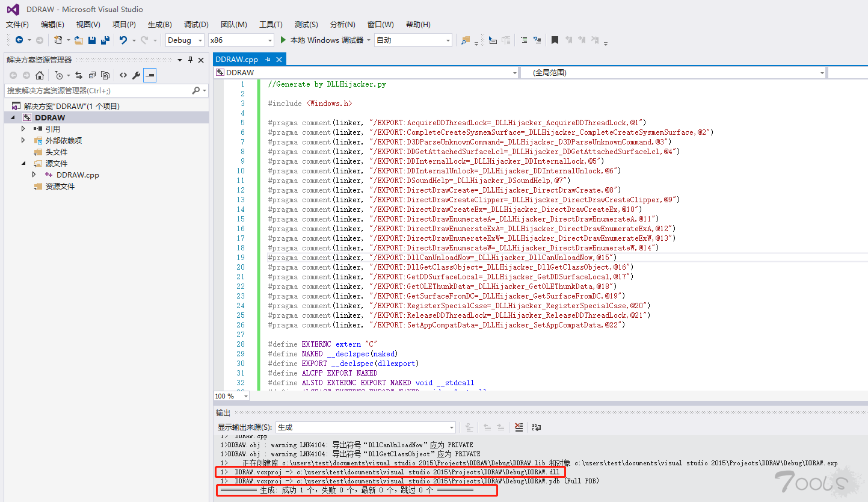This screenshot has height=502, width=868.
Task: Open the 视图(V) menu
Action: (x=88, y=25)
